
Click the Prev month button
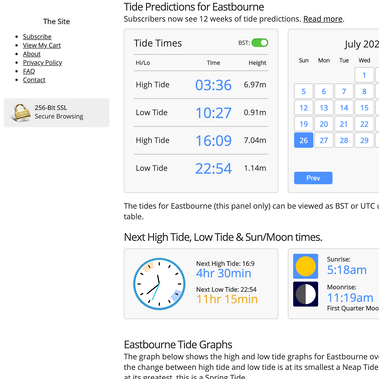pos(313,178)
